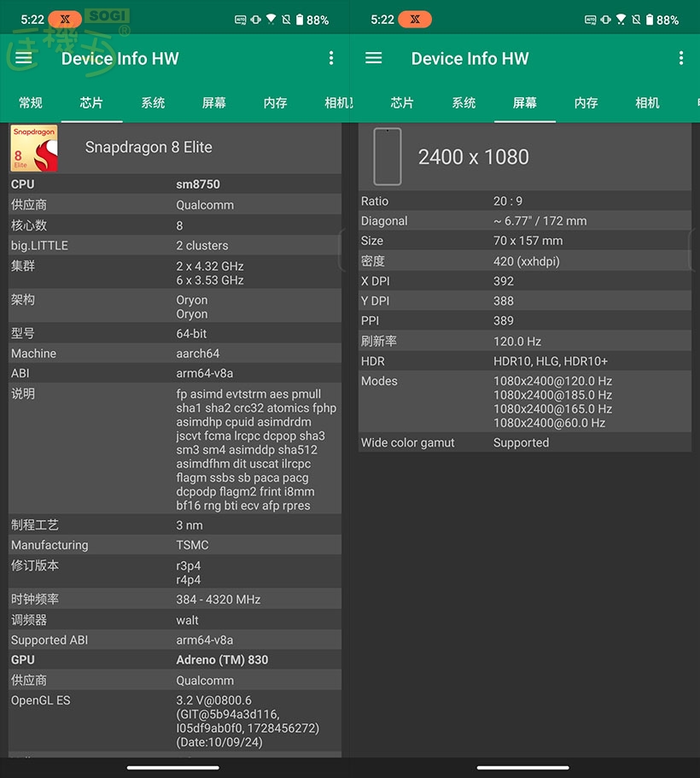Open hamburger menu in right Device Info screen
700x778 pixels.
374,58
